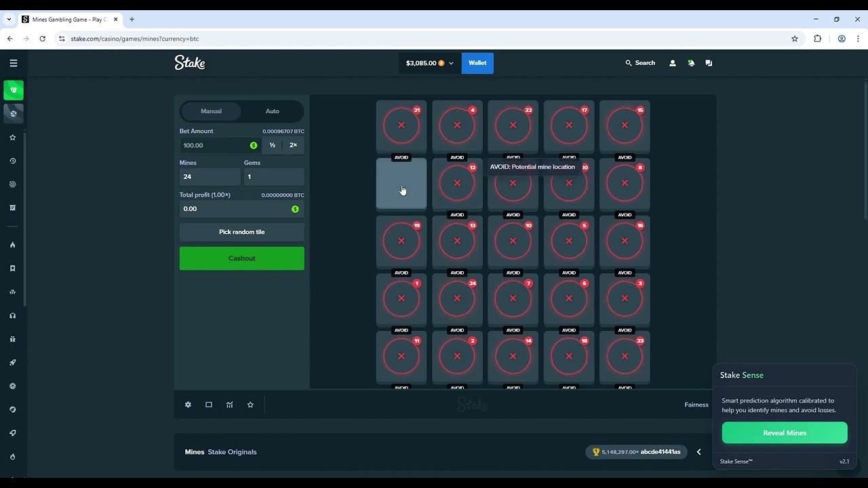The width and height of the screenshot is (868, 488).
Task: Open the Search box in header
Action: (640, 63)
